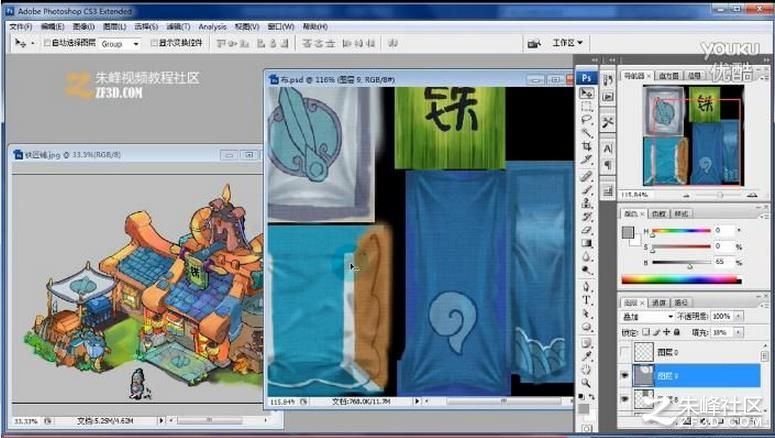Select the Ellipse shape tool

click(587, 327)
